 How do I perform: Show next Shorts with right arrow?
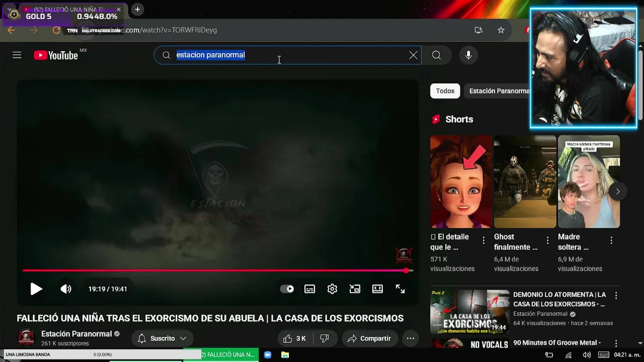coord(617,191)
